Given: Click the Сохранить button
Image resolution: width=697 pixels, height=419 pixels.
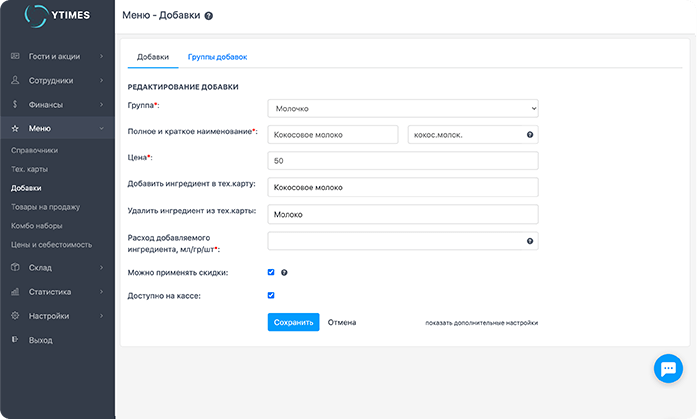Looking at the screenshot, I should tap(293, 322).
